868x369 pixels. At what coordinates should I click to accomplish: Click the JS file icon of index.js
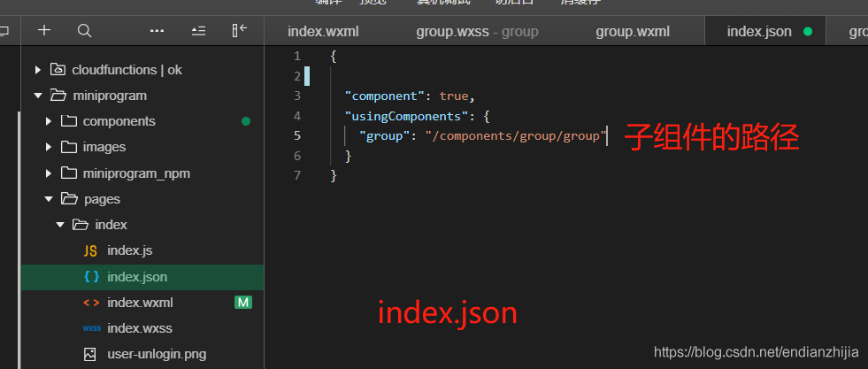point(90,250)
